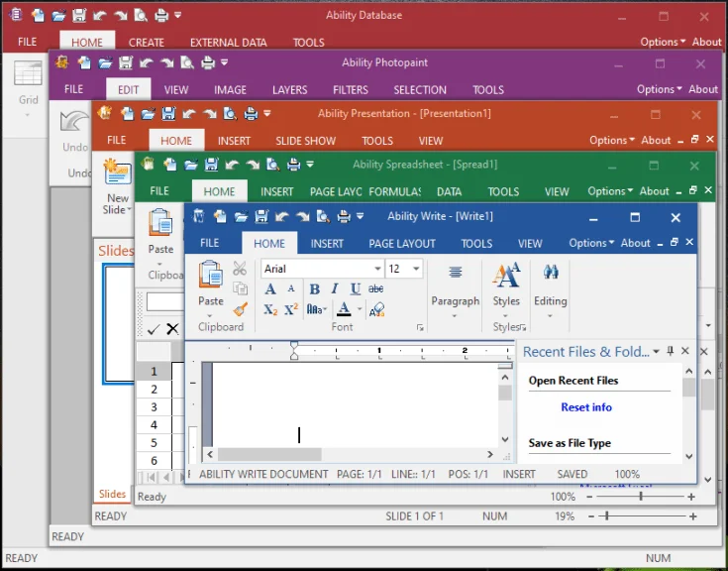Open EXTERNAL DATA tab in Ability Database
The width and height of the screenshot is (728, 571).
point(229,43)
